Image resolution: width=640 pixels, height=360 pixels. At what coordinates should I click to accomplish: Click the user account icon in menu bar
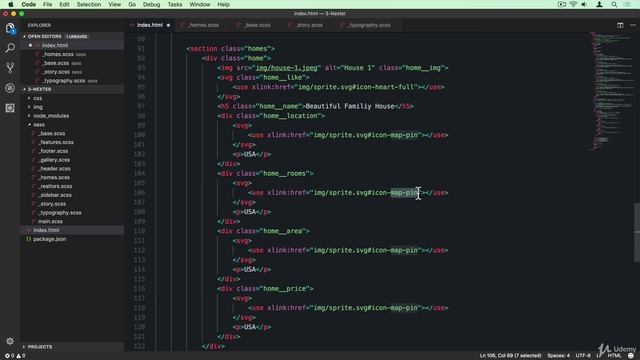(x=599, y=4)
